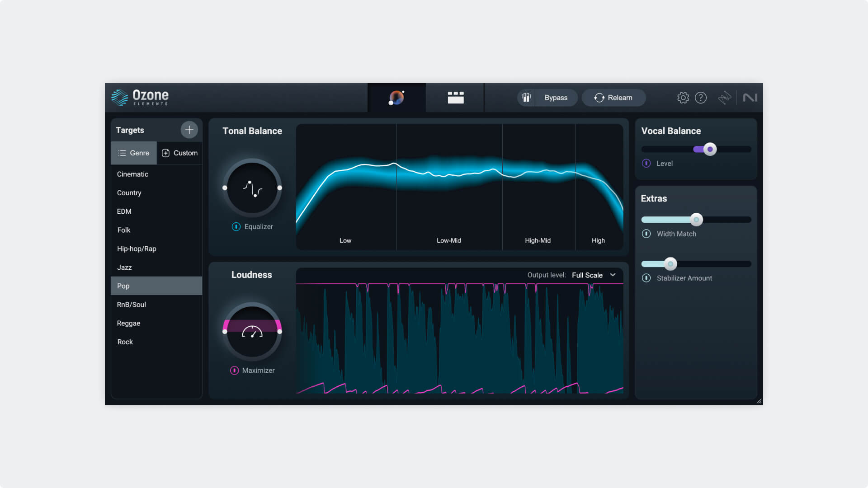Viewport: 868px width, 488px height.
Task: Expand the Custom target option
Action: click(x=179, y=153)
